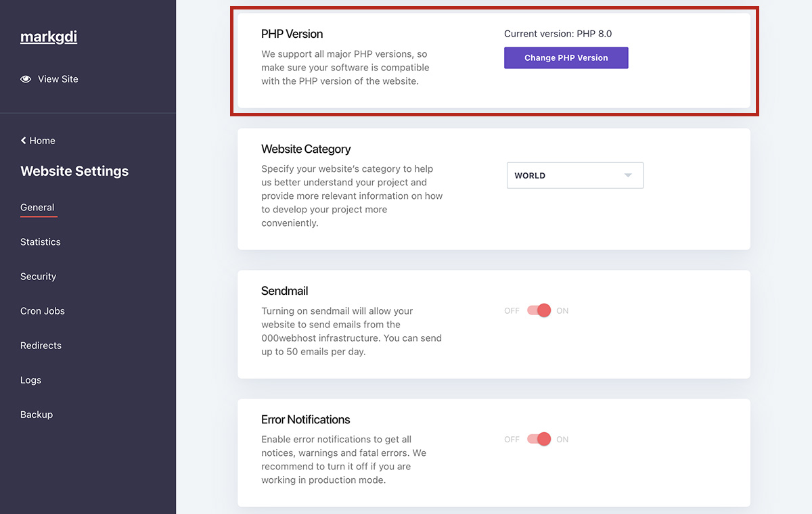Click the markgdi site name link
Viewport: 812px width, 514px height.
[x=49, y=37]
